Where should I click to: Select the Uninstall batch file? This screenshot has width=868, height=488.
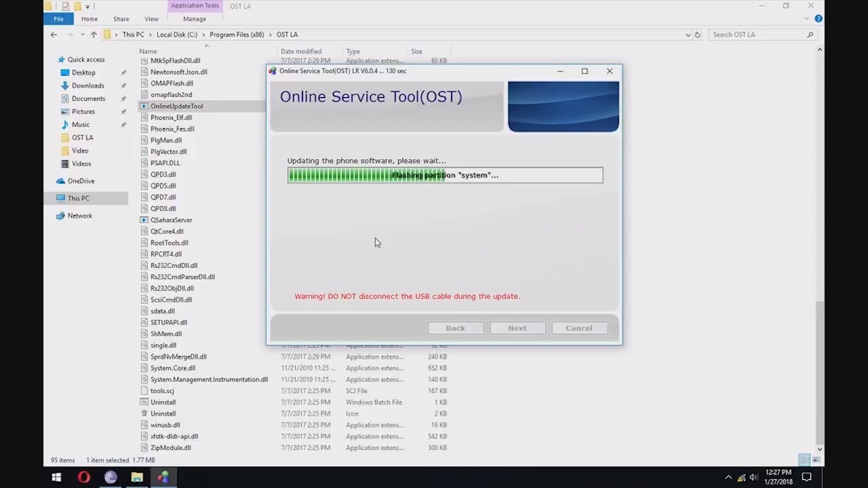coord(163,402)
